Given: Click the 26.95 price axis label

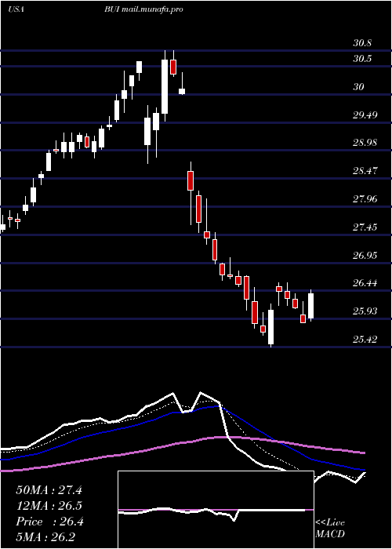Looking at the screenshot, I should (x=365, y=255).
